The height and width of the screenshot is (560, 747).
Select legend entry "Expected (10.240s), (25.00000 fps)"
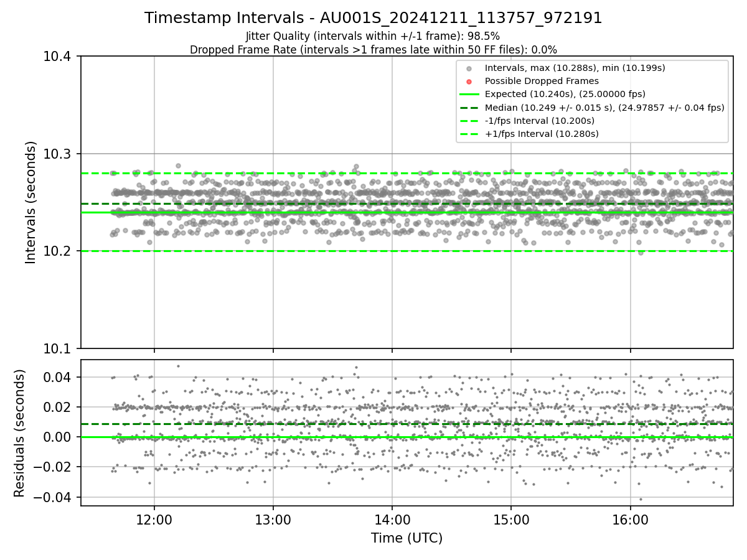click(x=565, y=94)
